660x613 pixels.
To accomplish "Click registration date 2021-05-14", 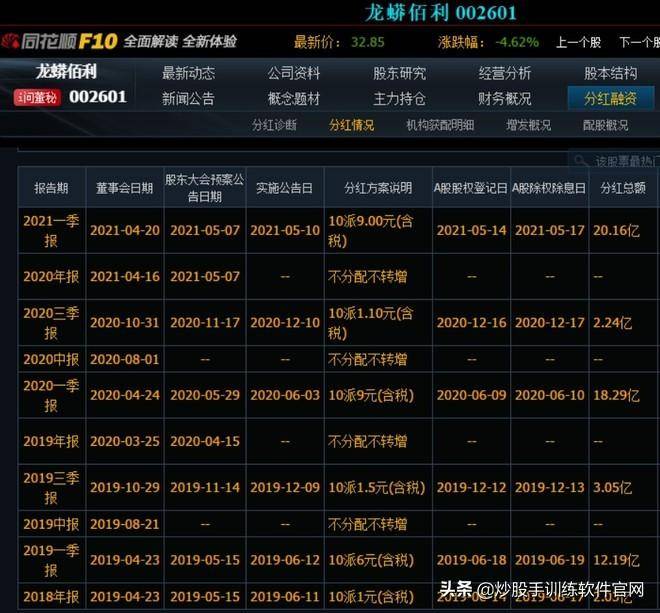I will click(471, 230).
